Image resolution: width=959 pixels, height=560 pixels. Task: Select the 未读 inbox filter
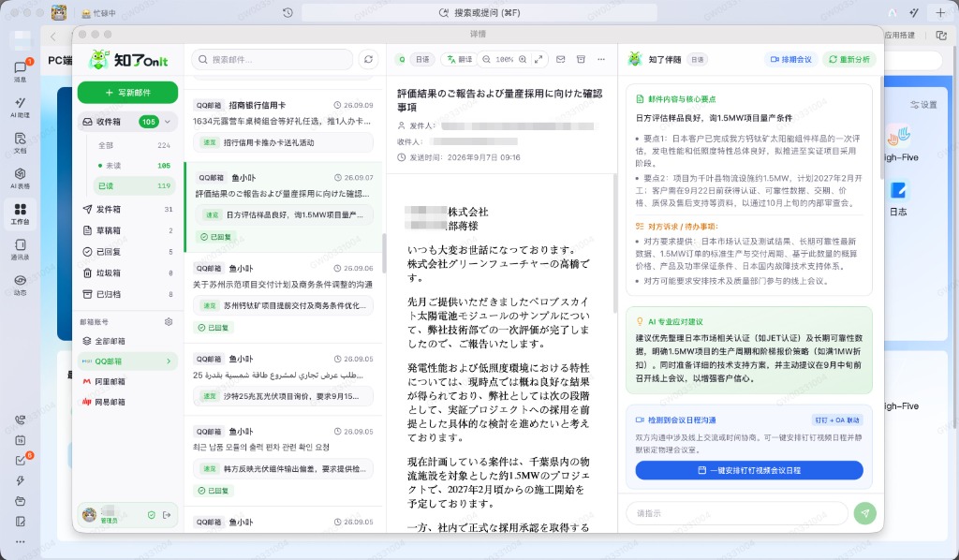coord(134,166)
